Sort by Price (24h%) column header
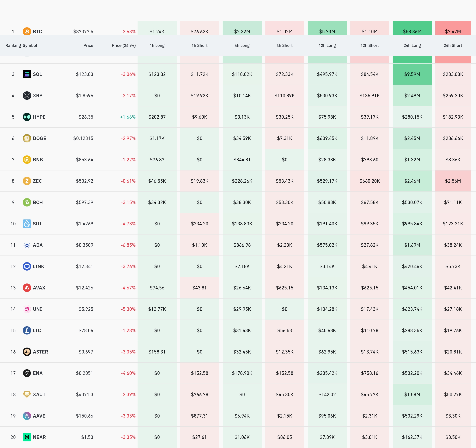The height and width of the screenshot is (448, 476). pos(124,45)
